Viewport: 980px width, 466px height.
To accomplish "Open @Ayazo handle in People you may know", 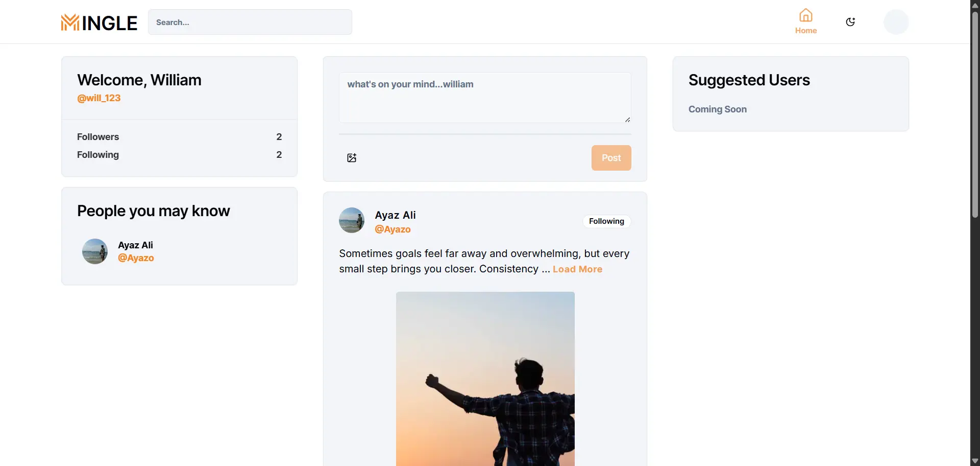I will (136, 258).
